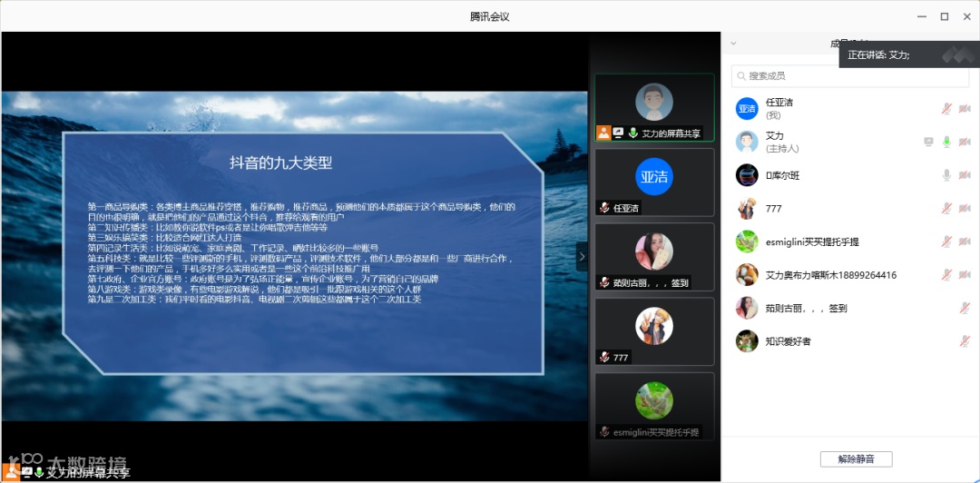The width and height of the screenshot is (980, 483).
Task: Click esmiglini买买提托乎提's green avatar in member list
Action: [x=747, y=241]
